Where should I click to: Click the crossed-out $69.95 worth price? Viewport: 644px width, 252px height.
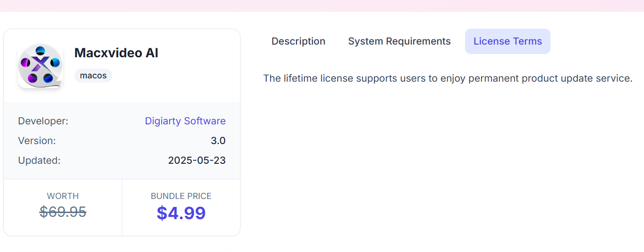[63, 212]
